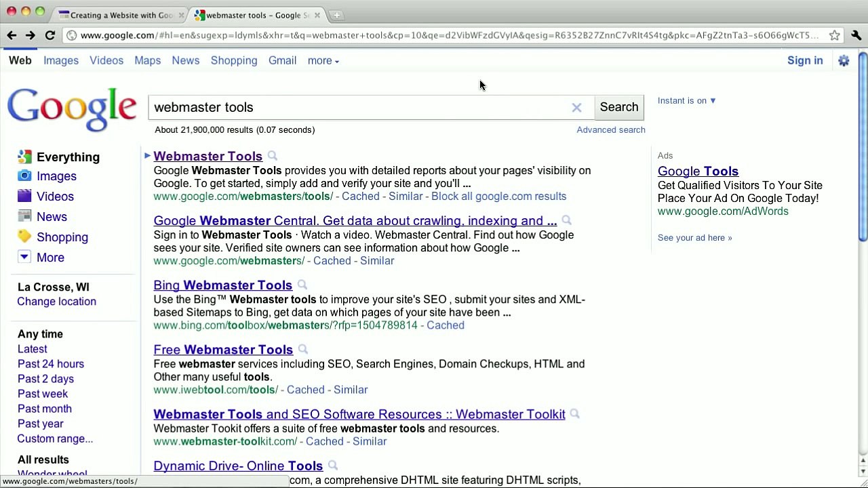Screen dimensions: 868x488
Task: Preview the Dynamic Drive result with the magnifier
Action: coord(332,466)
